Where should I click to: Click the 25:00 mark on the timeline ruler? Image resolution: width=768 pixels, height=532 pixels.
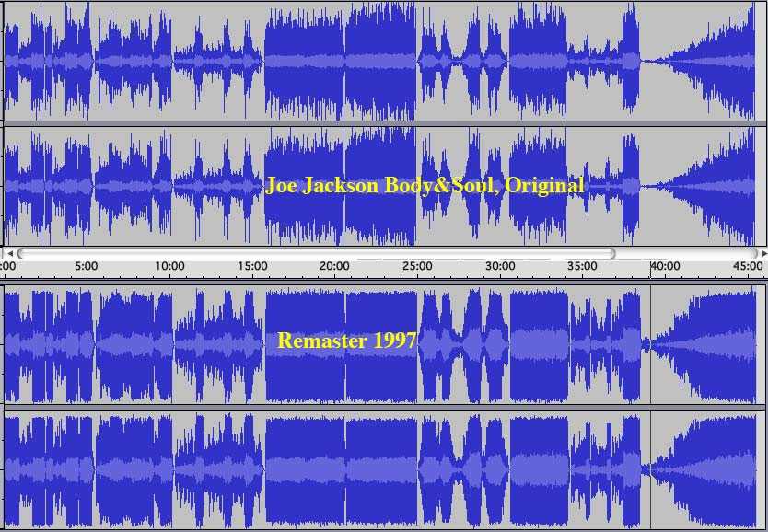(417, 266)
